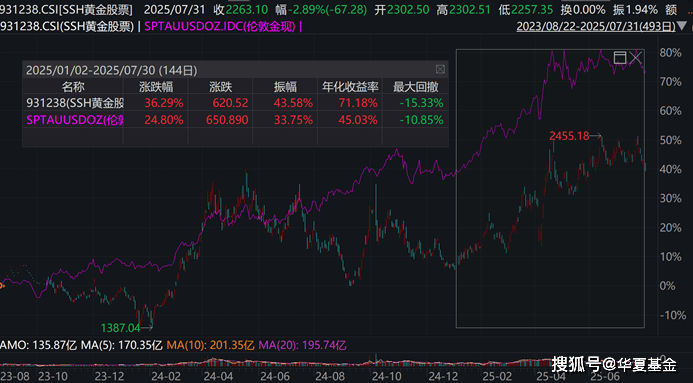Click the -15.33% max drawdown value

(422, 103)
